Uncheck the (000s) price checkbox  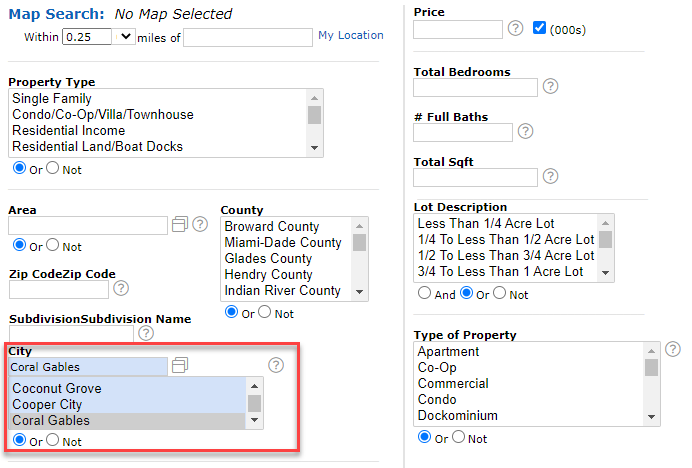pyautogui.click(x=541, y=28)
